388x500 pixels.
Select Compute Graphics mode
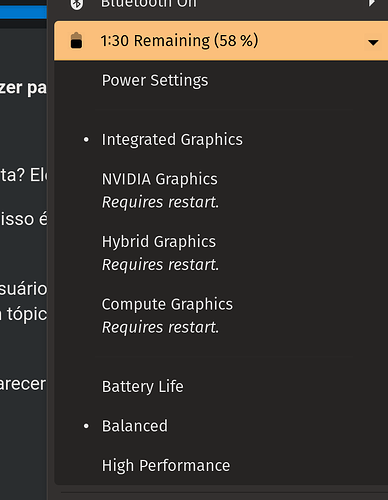(167, 304)
